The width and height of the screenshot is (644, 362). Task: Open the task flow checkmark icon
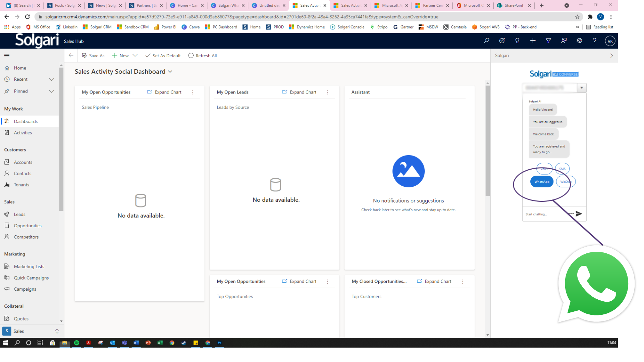tap(502, 41)
